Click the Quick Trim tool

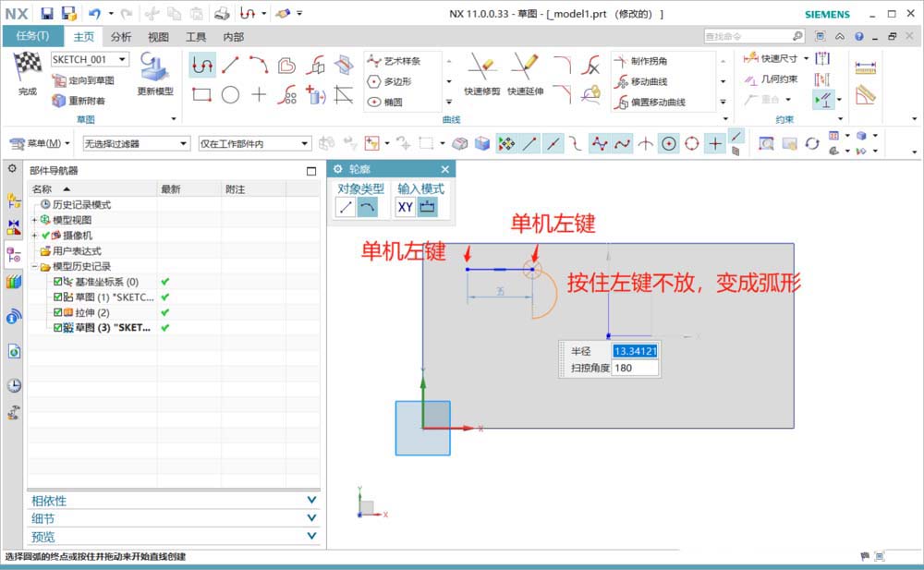(482, 74)
